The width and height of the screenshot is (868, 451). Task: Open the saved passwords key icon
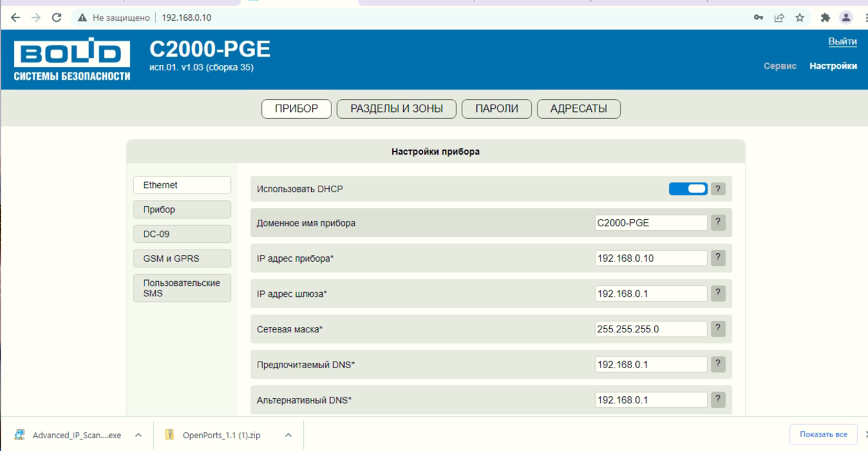[x=758, y=18]
